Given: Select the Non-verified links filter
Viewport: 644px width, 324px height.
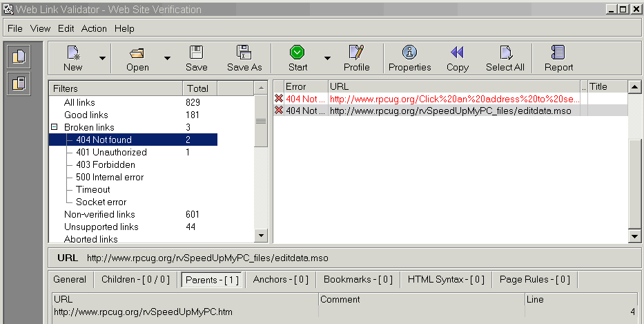Looking at the screenshot, I should pos(99,214).
